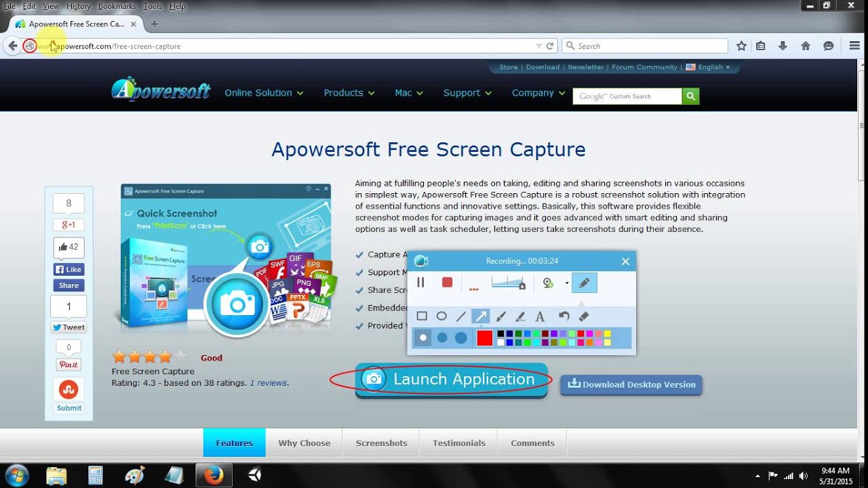Choose the medium brush size dot
This screenshot has height=488, width=868.
[x=442, y=338]
